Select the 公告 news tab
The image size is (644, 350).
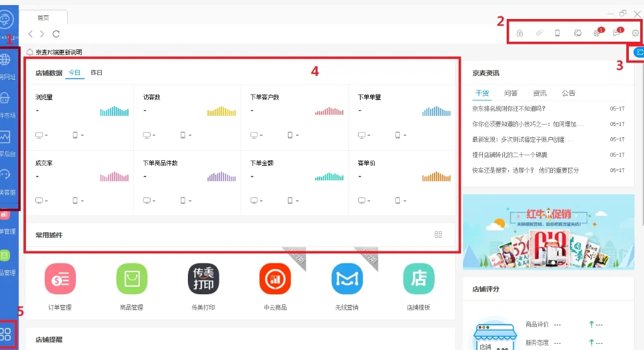[569, 93]
